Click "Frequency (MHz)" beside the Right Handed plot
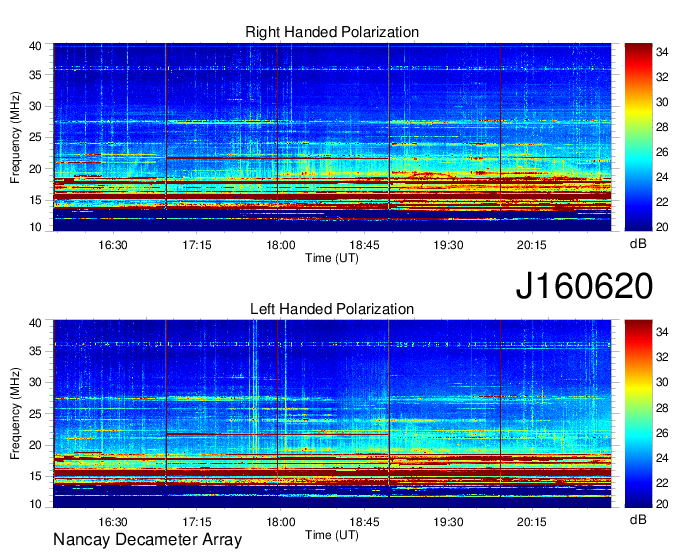Viewport: 680px width, 552px height. coord(15,137)
